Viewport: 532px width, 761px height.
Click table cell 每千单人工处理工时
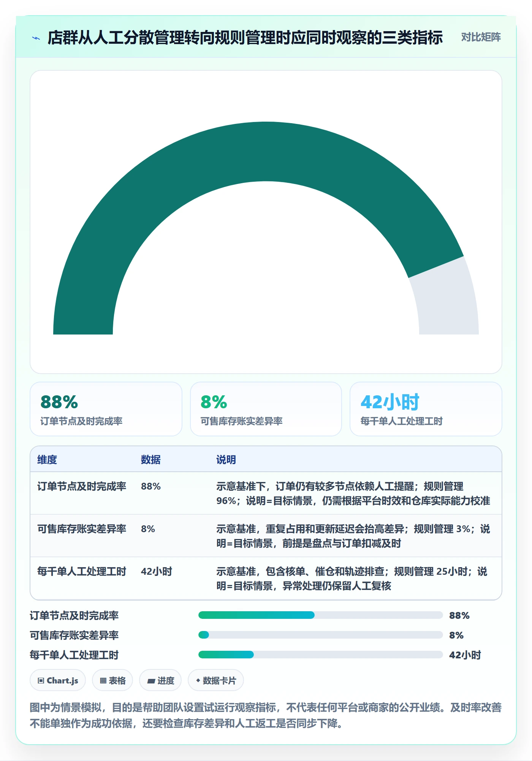[82, 572]
